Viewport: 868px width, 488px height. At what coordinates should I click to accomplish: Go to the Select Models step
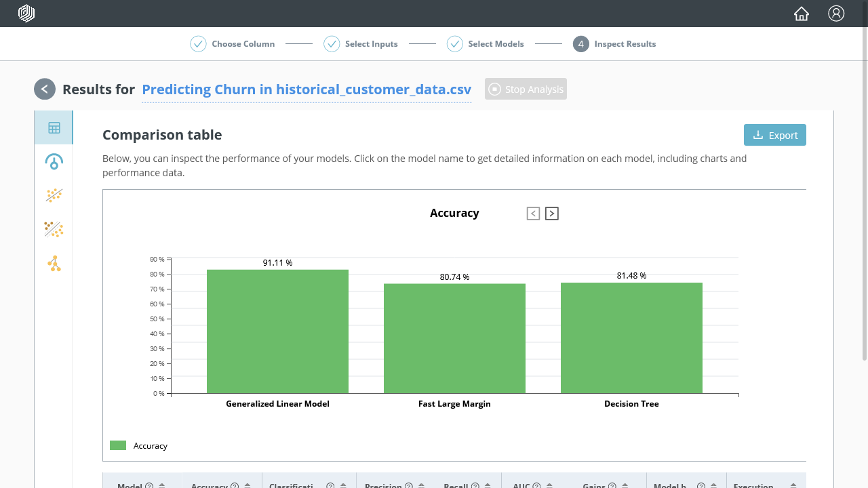[486, 44]
